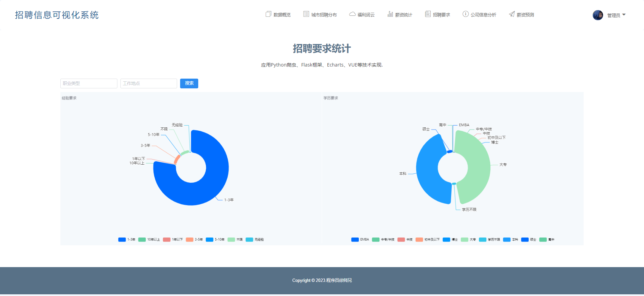
Task: Click the EMBA callout label above the education donut
Action: click(x=464, y=125)
